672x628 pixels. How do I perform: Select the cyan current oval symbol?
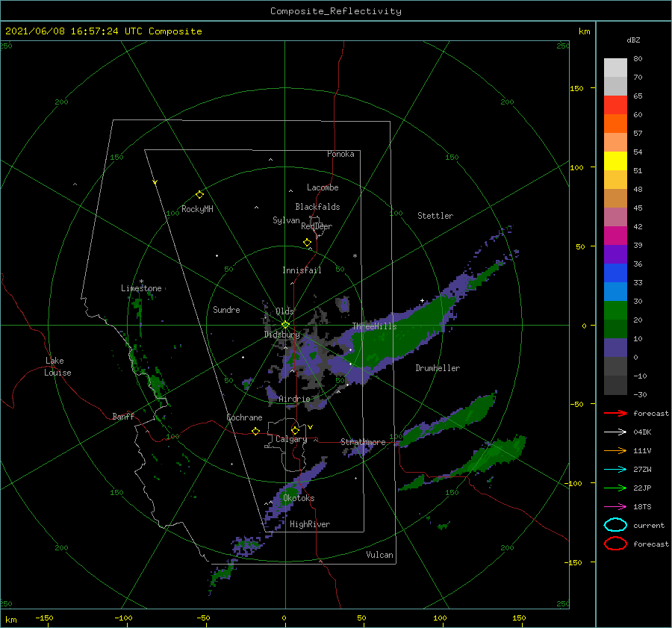coord(615,525)
